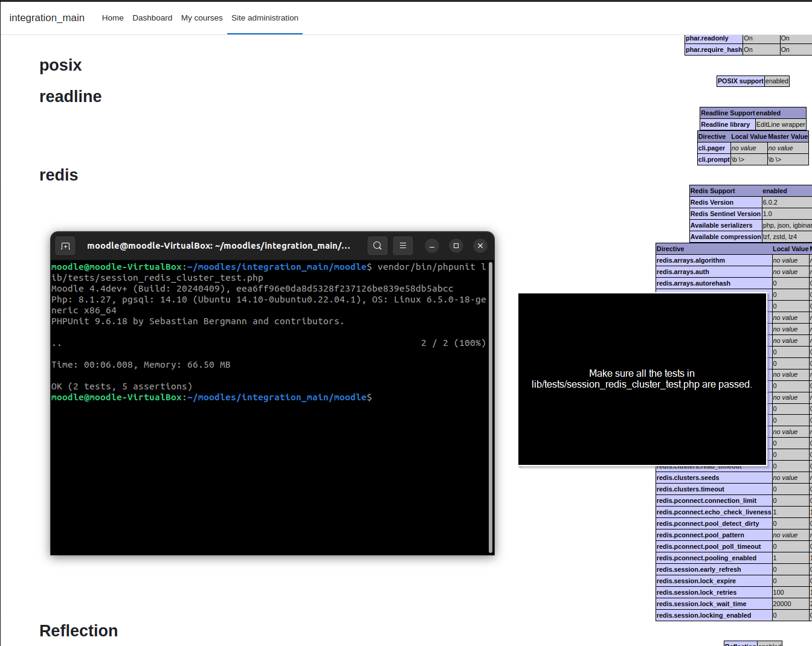Go to the Home tab
The height and width of the screenshot is (646, 812).
click(x=113, y=18)
